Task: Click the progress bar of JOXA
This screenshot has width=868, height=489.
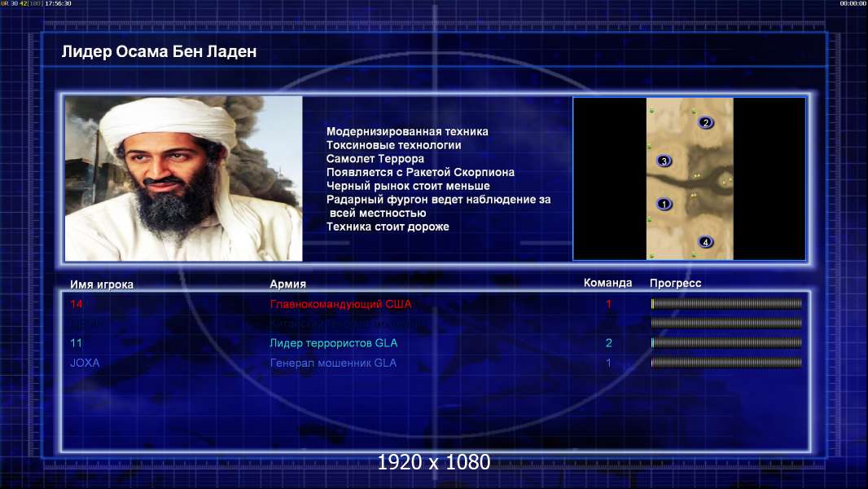Action: [x=726, y=363]
